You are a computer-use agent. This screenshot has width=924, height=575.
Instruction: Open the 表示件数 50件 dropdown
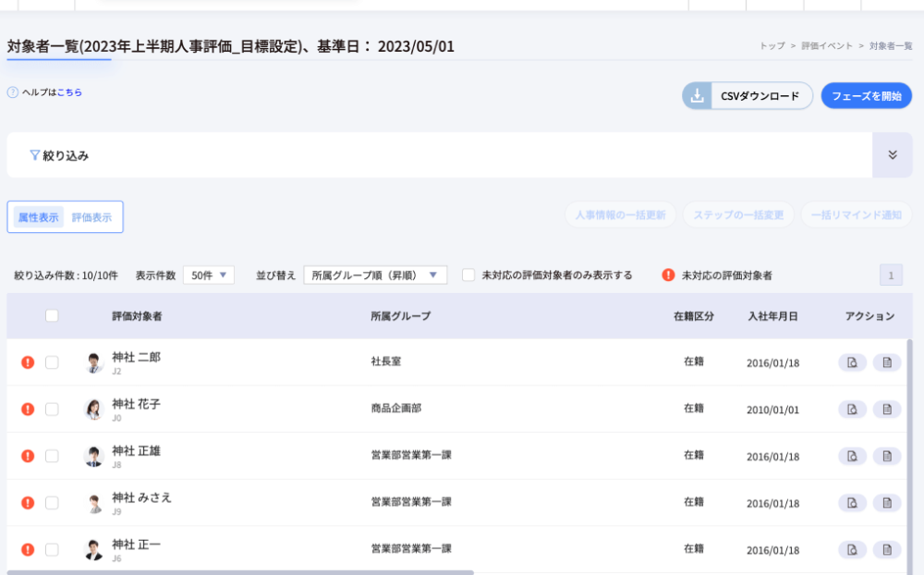[209, 275]
